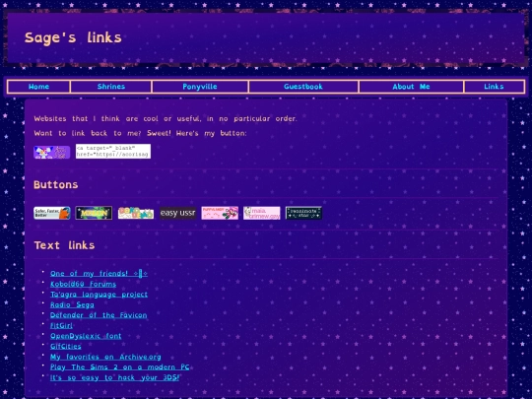Open the OpenDyslexic font link
Viewport: 532px width, 399px height.
tap(86, 336)
